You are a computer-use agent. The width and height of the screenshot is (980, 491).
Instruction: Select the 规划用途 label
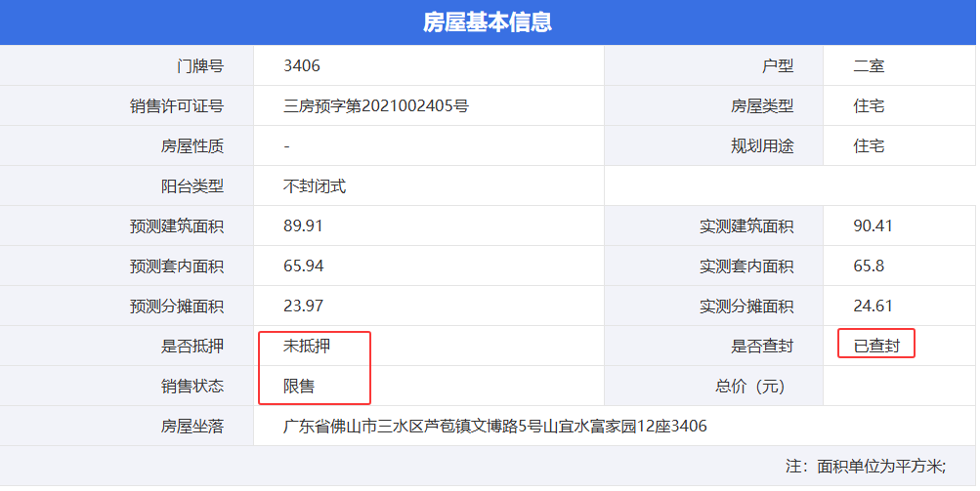click(762, 145)
